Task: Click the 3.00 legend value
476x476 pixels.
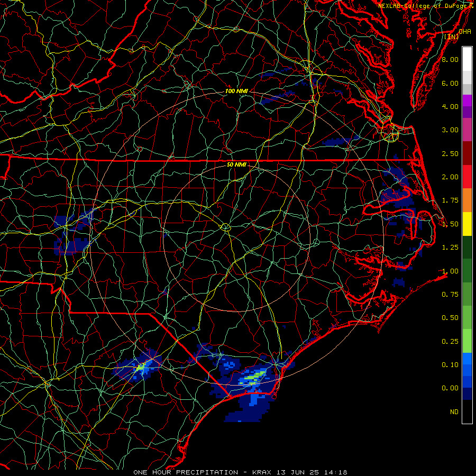Action: coord(450,130)
